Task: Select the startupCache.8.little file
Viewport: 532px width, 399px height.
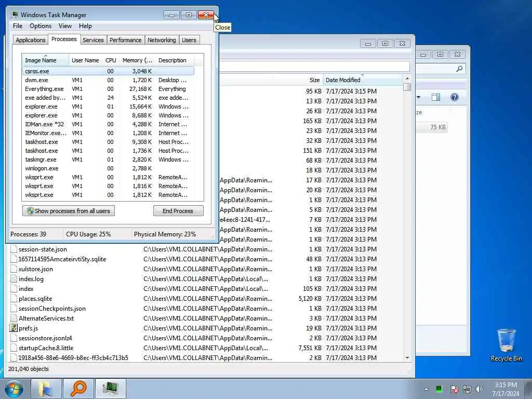Action: (x=205, y=348)
